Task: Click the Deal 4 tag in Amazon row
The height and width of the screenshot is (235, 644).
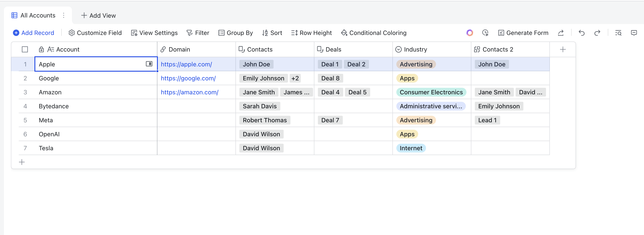Action: coord(330,92)
